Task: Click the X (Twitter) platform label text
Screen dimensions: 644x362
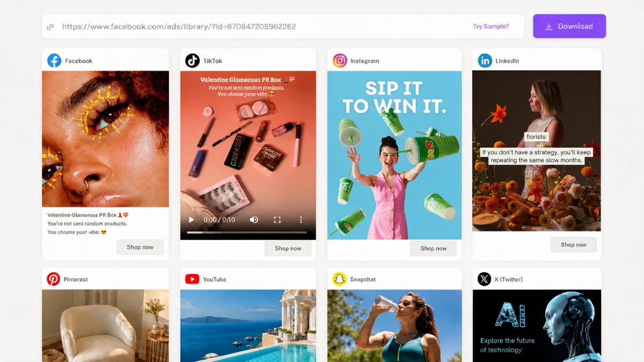Action: [x=508, y=279]
